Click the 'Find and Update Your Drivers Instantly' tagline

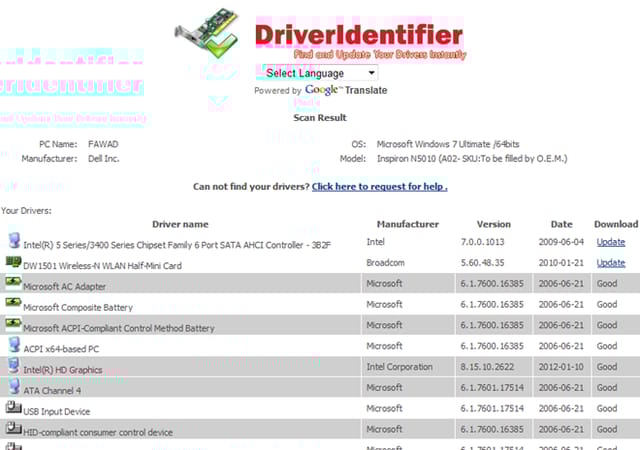click(x=380, y=54)
